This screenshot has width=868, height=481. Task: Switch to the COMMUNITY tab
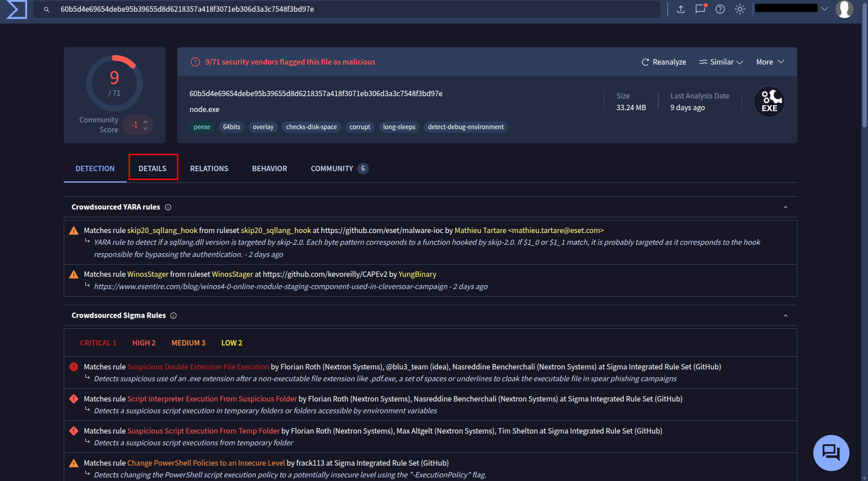pos(331,168)
